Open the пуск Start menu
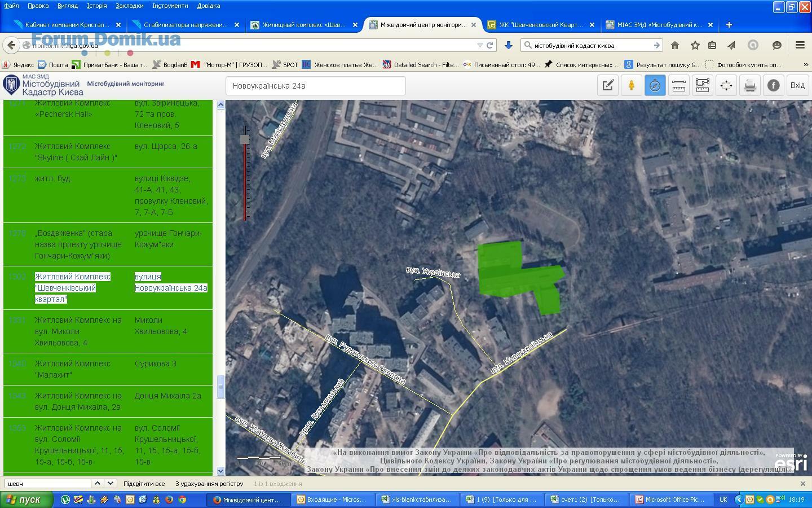 point(27,500)
